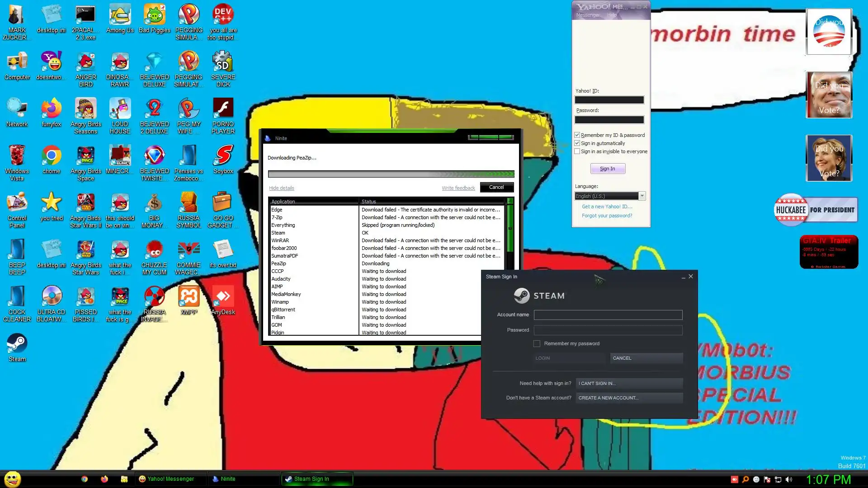Click the volume speaker tray icon

click(x=789, y=479)
